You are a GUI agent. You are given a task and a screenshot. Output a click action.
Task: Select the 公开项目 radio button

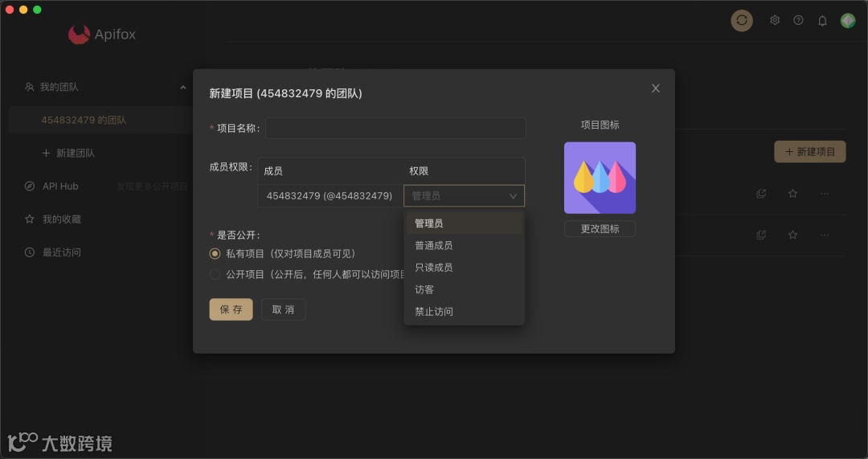215,274
